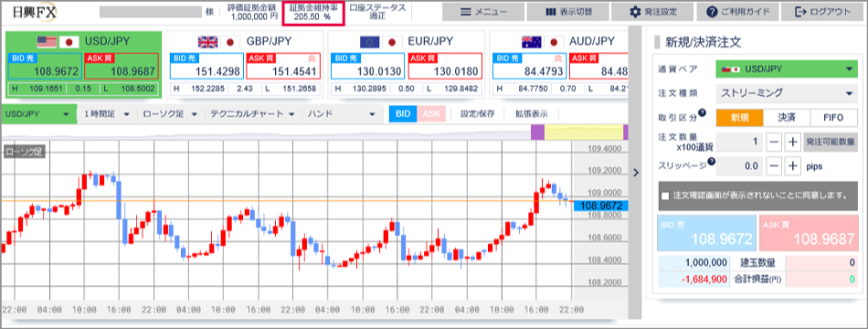Click the ログアウト logout icon button
Screen dimensions: 868x329
(823, 12)
